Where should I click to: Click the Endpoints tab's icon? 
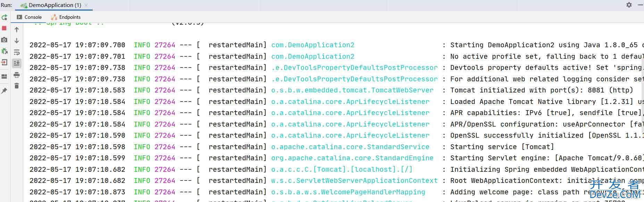click(x=54, y=17)
